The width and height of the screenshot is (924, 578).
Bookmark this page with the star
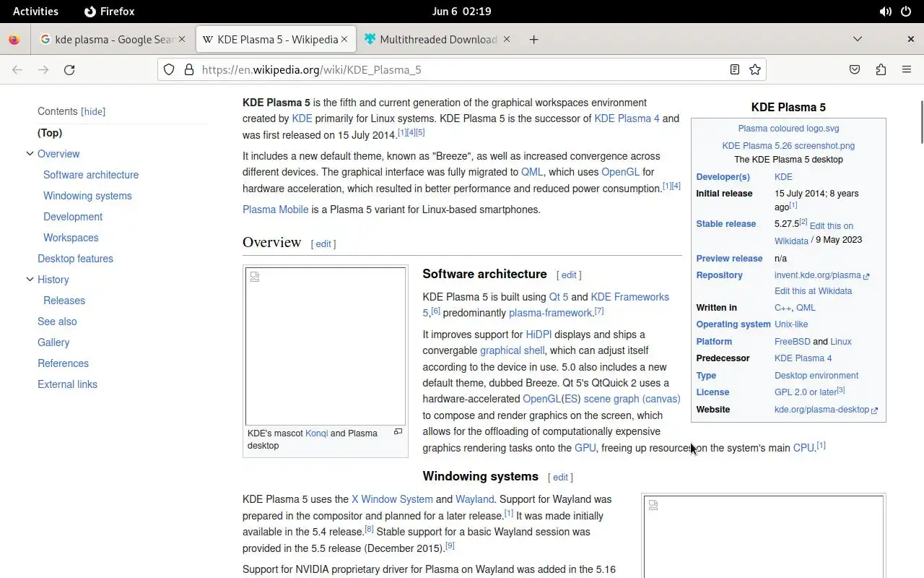tap(755, 69)
